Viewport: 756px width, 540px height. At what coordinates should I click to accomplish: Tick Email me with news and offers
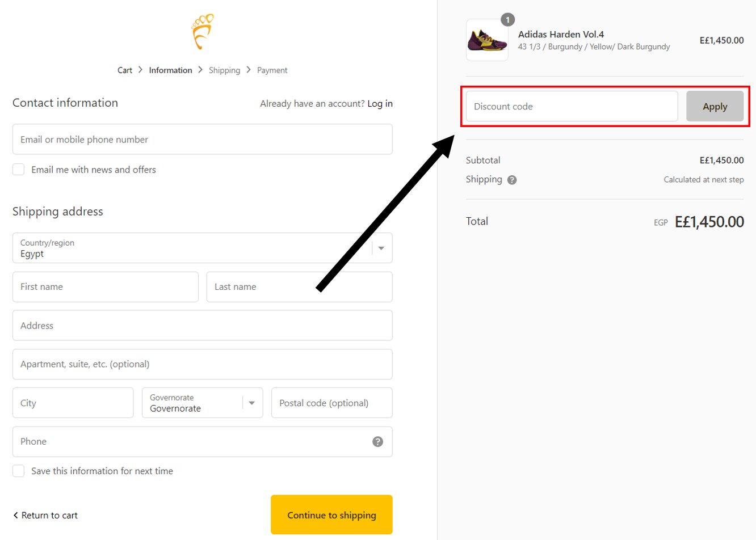click(19, 170)
